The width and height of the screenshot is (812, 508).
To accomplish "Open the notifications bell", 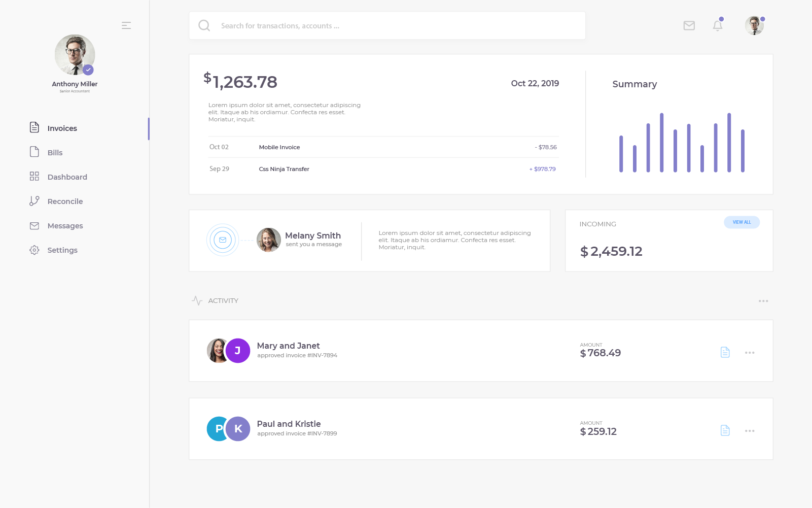I will click(x=717, y=25).
